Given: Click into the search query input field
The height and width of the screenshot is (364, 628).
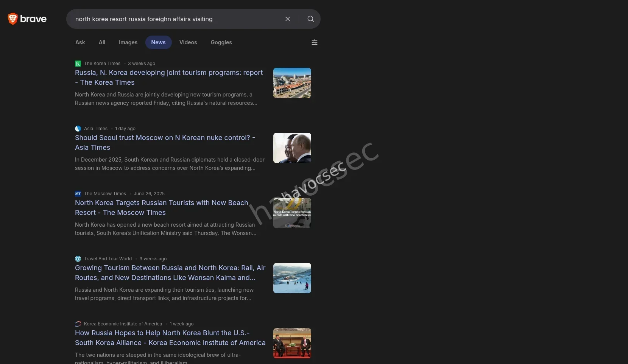Looking at the screenshot, I should pyautogui.click(x=174, y=19).
